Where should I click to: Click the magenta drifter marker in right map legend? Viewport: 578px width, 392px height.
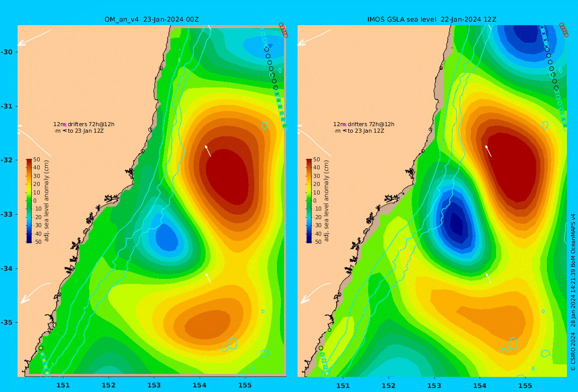click(345, 125)
